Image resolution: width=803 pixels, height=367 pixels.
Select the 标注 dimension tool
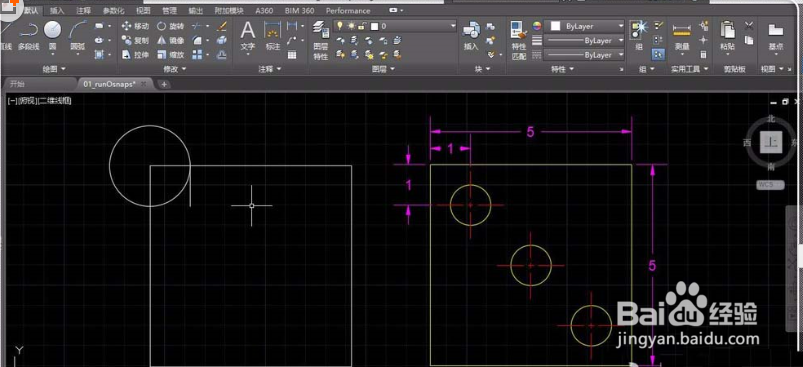[x=273, y=36]
